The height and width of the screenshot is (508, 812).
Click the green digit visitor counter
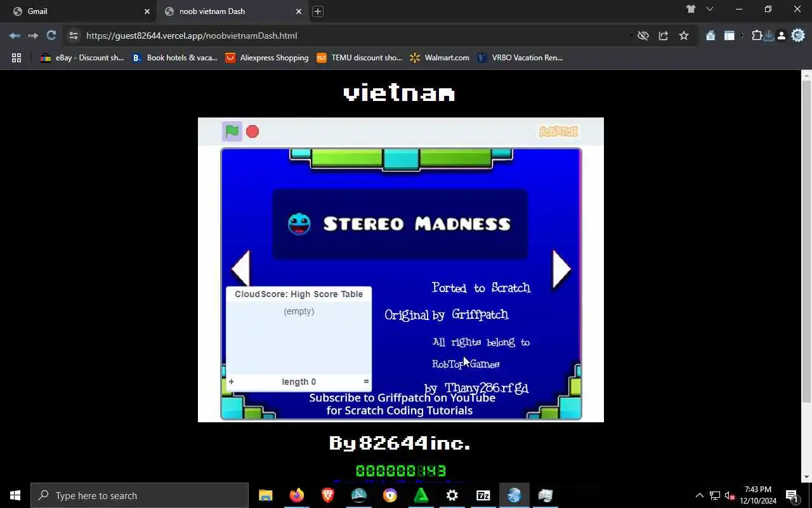(x=401, y=471)
